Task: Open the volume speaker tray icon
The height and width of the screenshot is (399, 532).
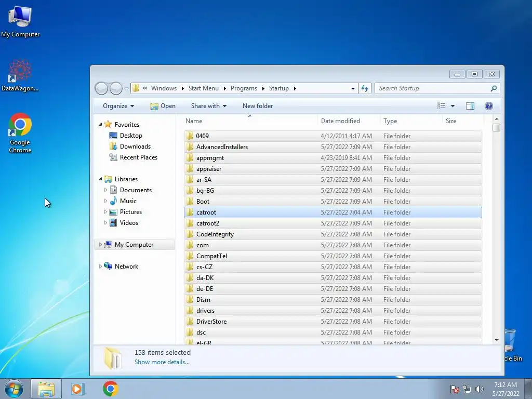Action: [480, 390]
